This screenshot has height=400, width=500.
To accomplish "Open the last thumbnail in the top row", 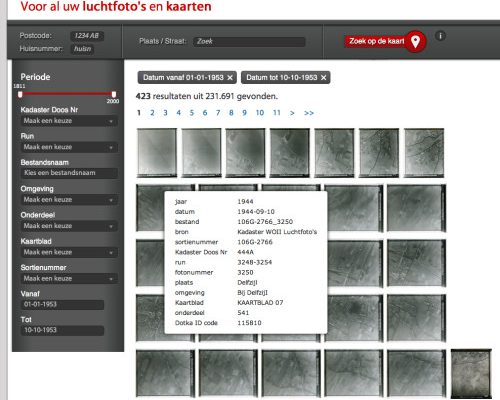I will [424, 153].
